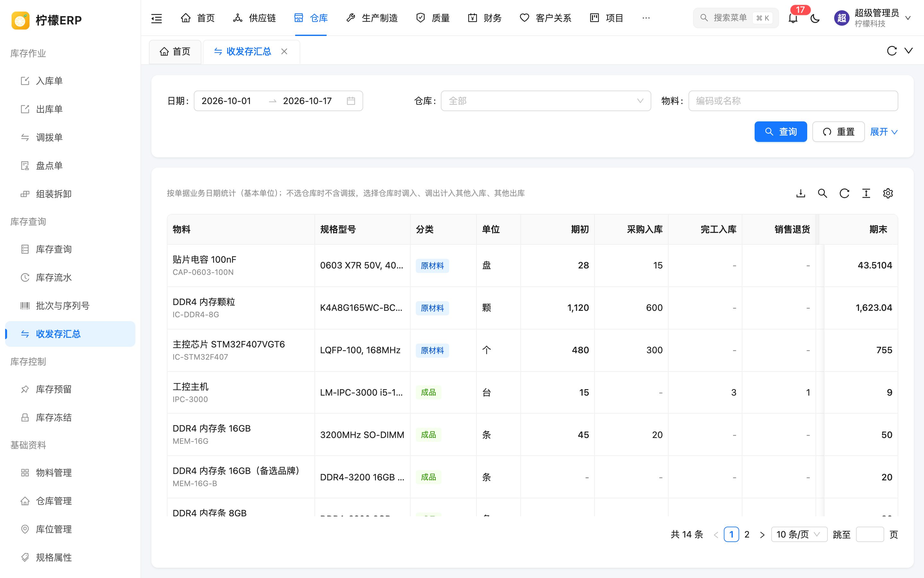
Task: Open the 仓库 dropdown filter
Action: point(546,101)
